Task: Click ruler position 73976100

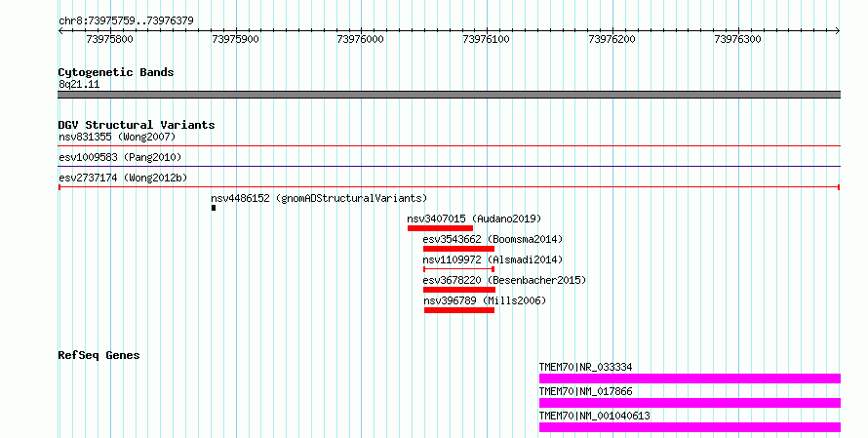Action: pos(486,39)
